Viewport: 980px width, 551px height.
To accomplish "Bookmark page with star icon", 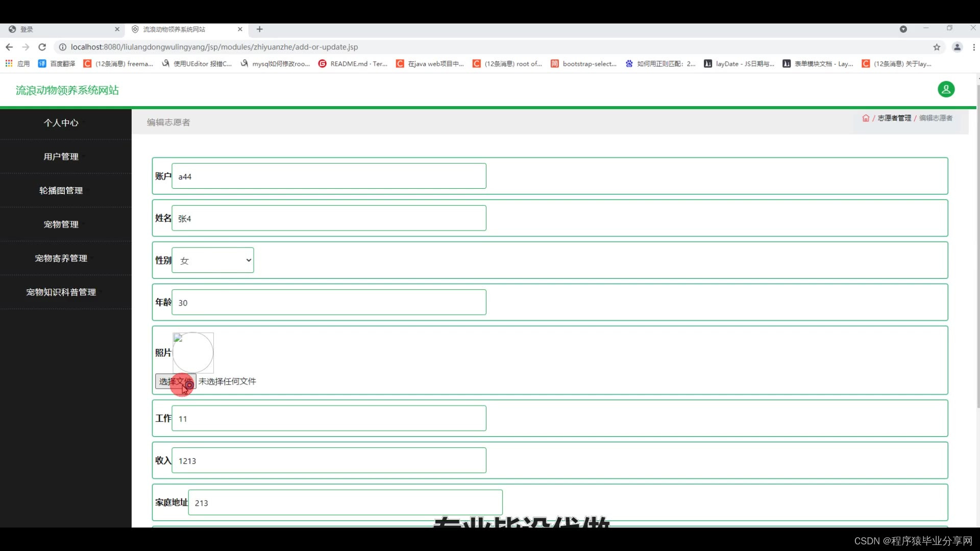I will pos(937,47).
